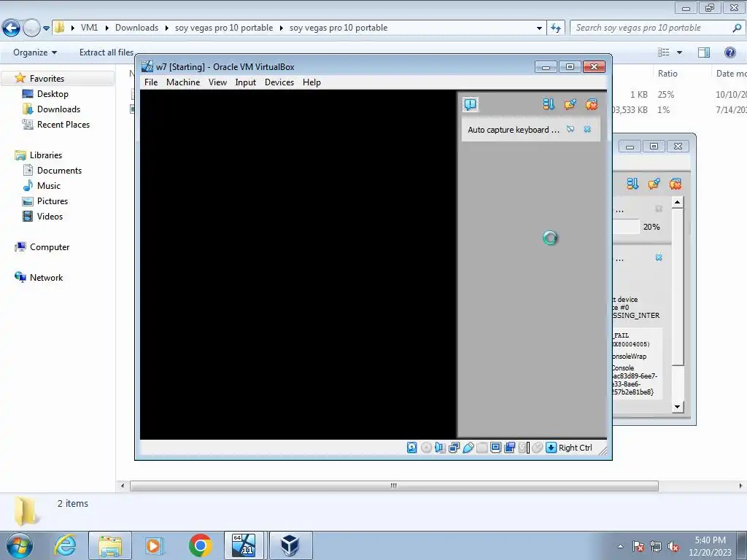Click scroll-up arrow in background notification list
The height and width of the screenshot is (560, 747).
point(678,203)
